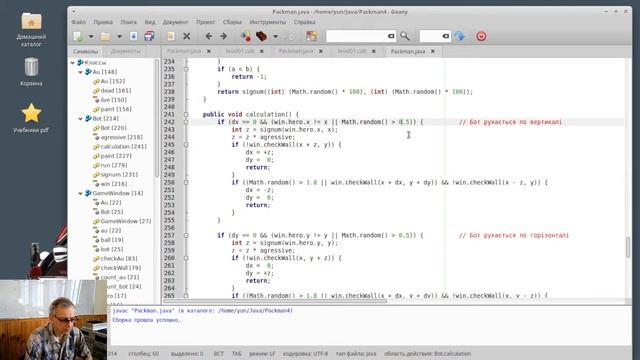Toggle the fold marker at line 257
This screenshot has height=360, width=640.
pyautogui.click(x=186, y=236)
